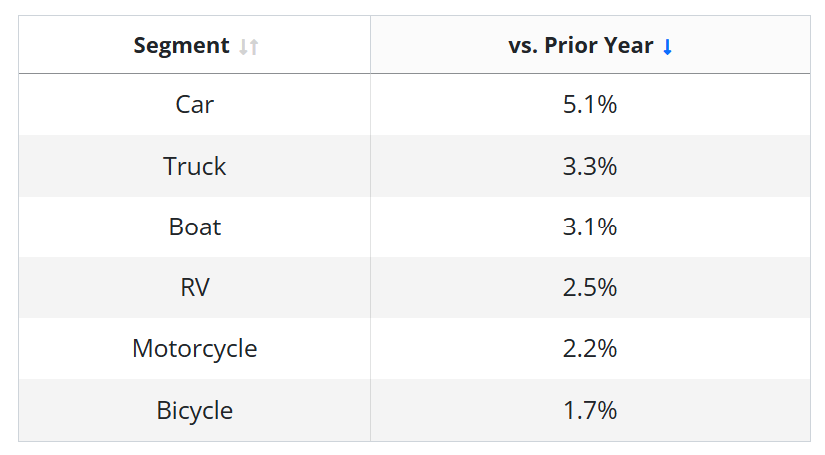This screenshot has width=825, height=455.
Task: Click the blue descending sort arrow
Action: click(668, 46)
